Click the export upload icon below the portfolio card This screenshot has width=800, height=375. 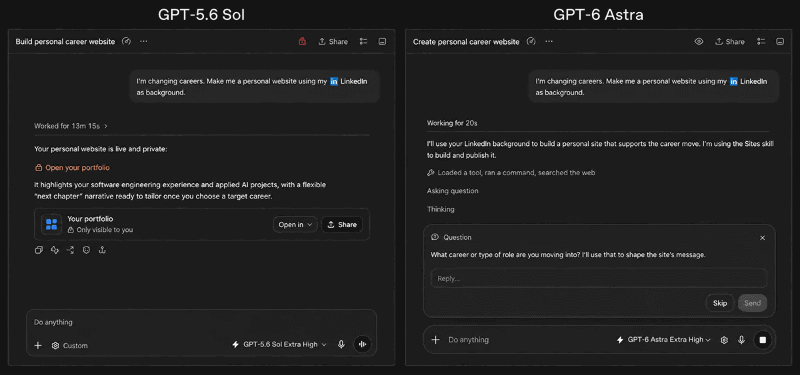point(102,250)
